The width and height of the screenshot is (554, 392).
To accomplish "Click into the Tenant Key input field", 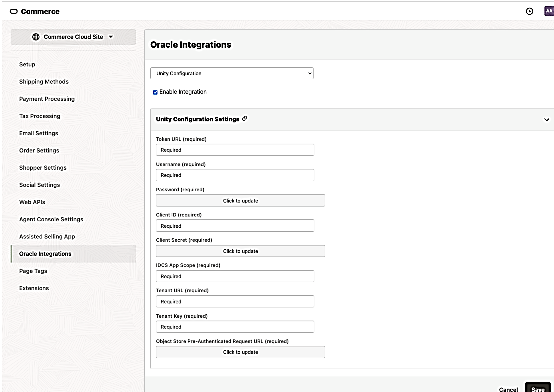I will (235, 327).
